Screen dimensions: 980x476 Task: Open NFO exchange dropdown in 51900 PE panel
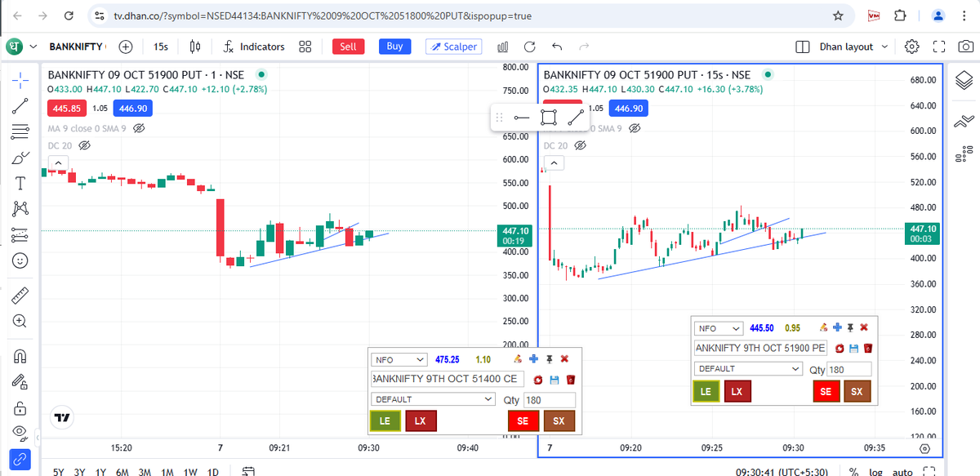tap(719, 328)
